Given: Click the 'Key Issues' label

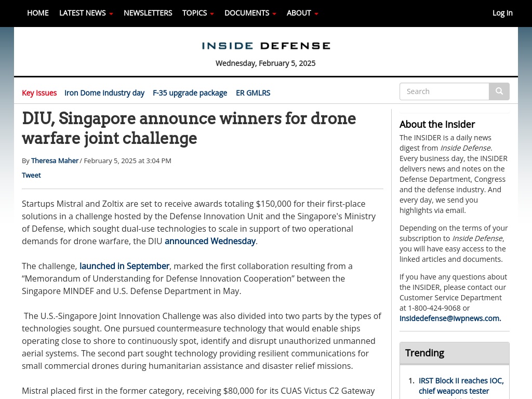Looking at the screenshot, I should coord(39,92).
